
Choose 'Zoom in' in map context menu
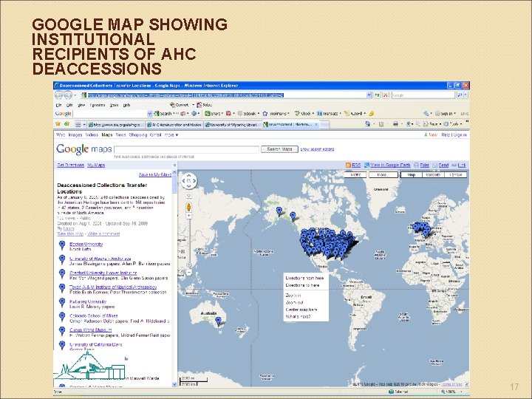click(x=293, y=295)
